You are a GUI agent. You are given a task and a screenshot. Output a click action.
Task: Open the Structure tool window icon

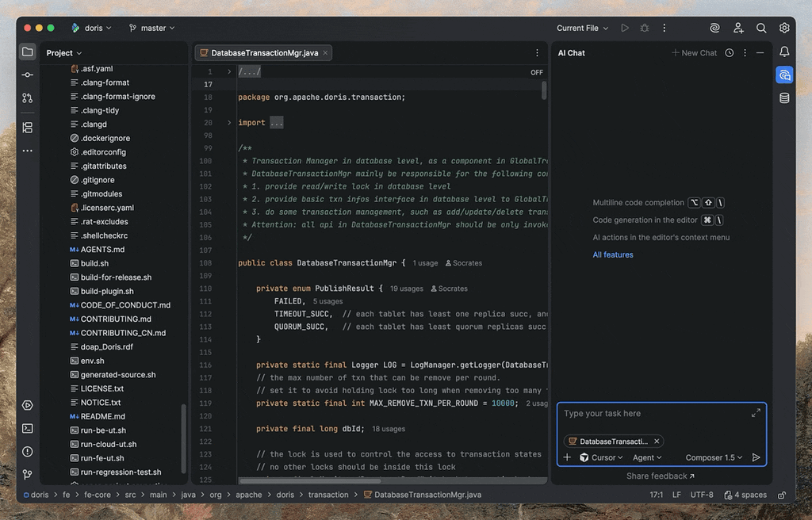pyautogui.click(x=28, y=128)
